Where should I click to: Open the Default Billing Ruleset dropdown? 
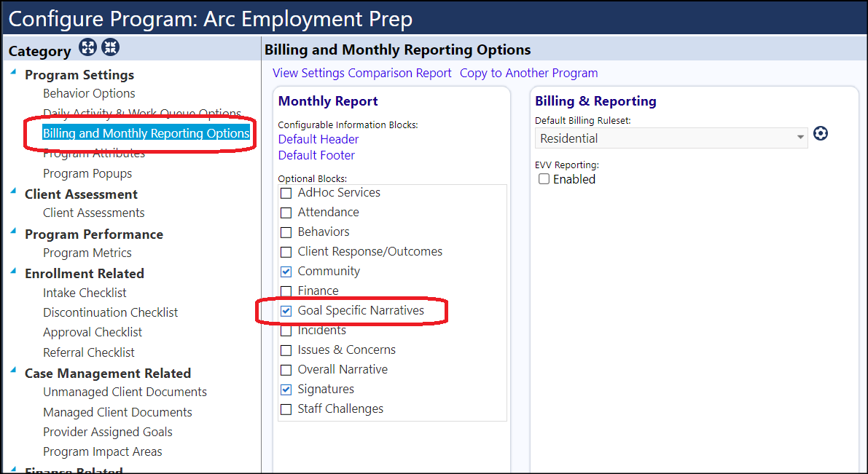click(x=671, y=138)
